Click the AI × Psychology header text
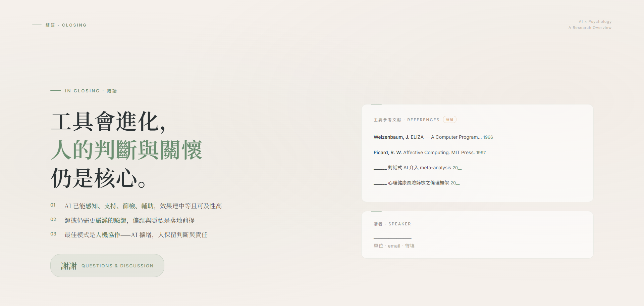This screenshot has height=306, width=644. (595, 21)
